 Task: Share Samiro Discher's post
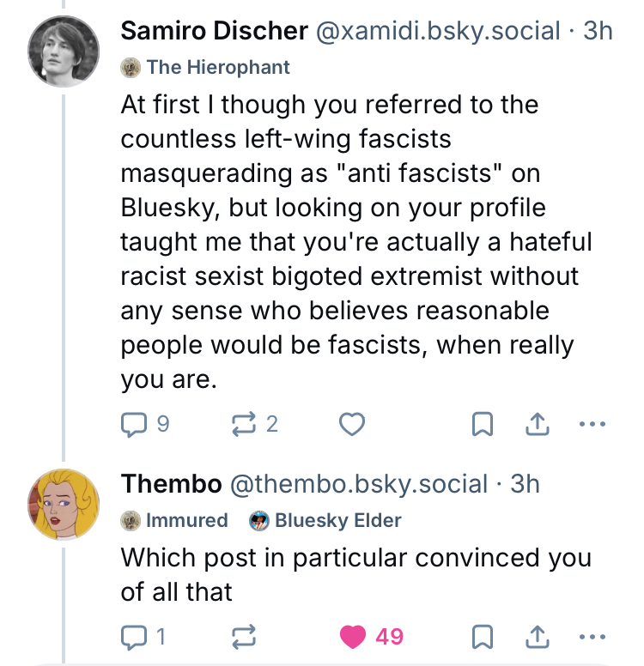pos(537,424)
